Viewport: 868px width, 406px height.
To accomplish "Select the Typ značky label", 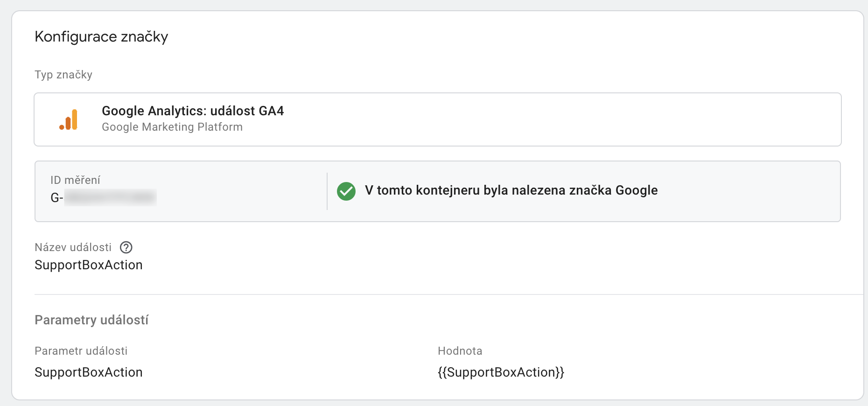I will (x=63, y=75).
